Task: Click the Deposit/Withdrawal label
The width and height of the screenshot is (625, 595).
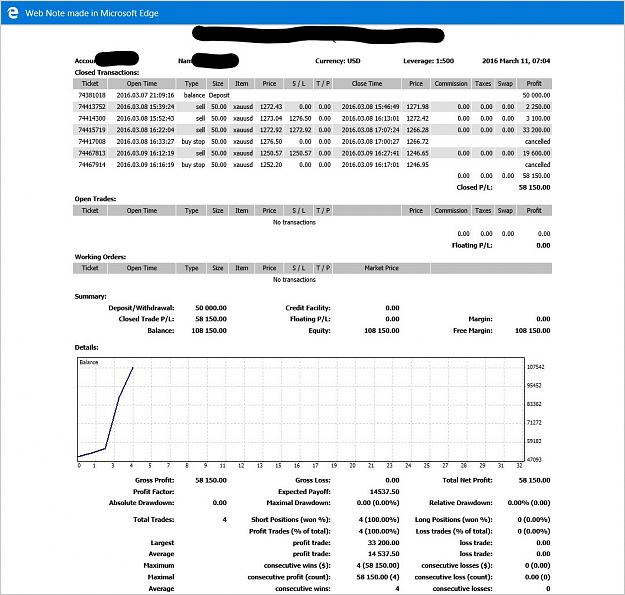Action: tap(141, 308)
